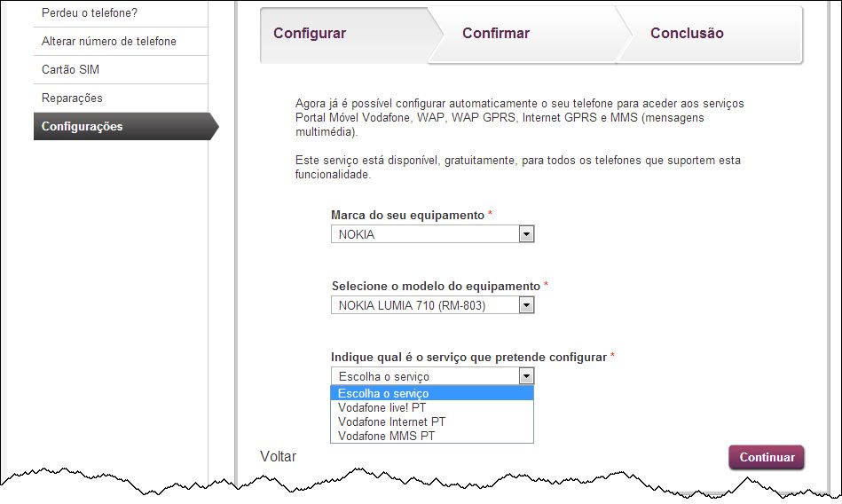Click the 'NOKIA LUMIA 710 (RM-803)' model field
Screen dimensions: 842x504
pyautogui.click(x=424, y=305)
